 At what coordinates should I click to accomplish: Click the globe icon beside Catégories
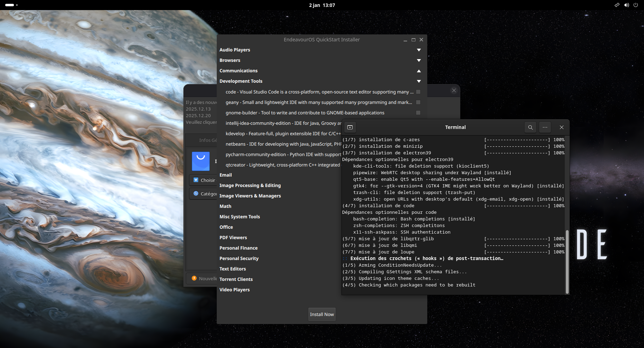pos(196,194)
